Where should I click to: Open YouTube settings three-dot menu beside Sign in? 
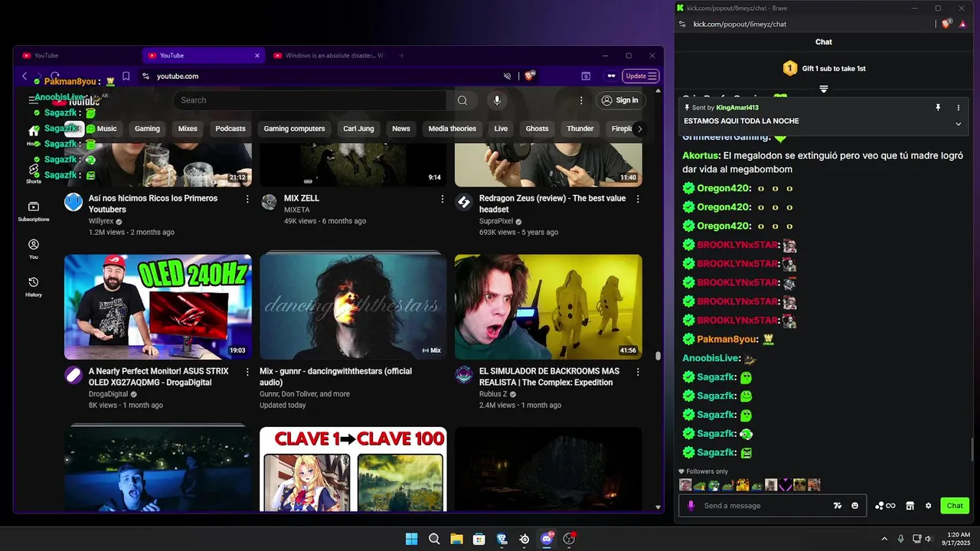pos(581,100)
